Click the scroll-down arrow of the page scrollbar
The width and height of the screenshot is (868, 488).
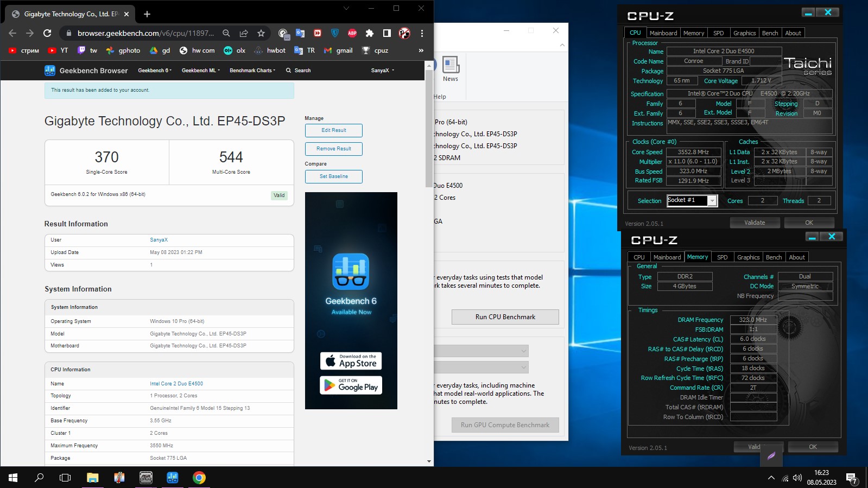pyautogui.click(x=429, y=461)
